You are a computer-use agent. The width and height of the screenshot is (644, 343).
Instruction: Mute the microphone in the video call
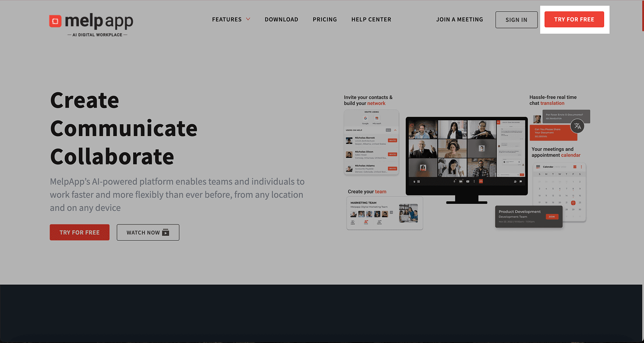(x=454, y=182)
